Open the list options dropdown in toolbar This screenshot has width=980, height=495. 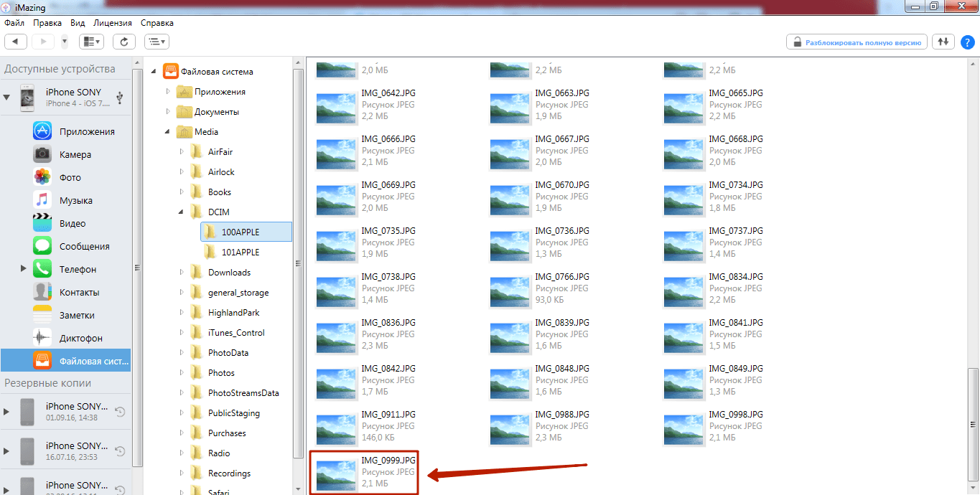157,42
